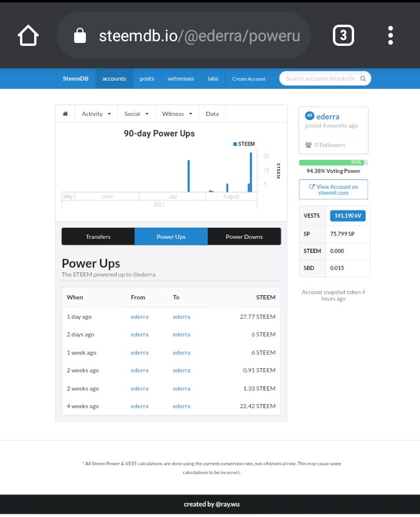Viewport: 420px width, 517px height.
Task: Click the STEEM column header
Action: pos(266,297)
